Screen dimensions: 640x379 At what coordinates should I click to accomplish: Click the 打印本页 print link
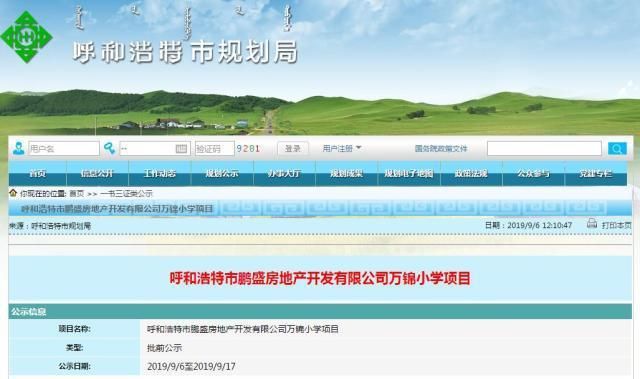pyautogui.click(x=616, y=225)
